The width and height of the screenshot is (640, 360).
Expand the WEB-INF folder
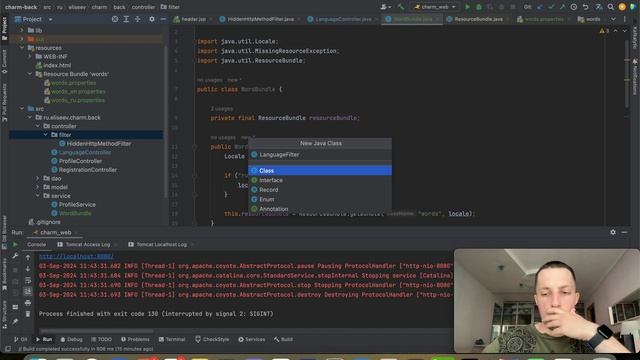coord(30,56)
